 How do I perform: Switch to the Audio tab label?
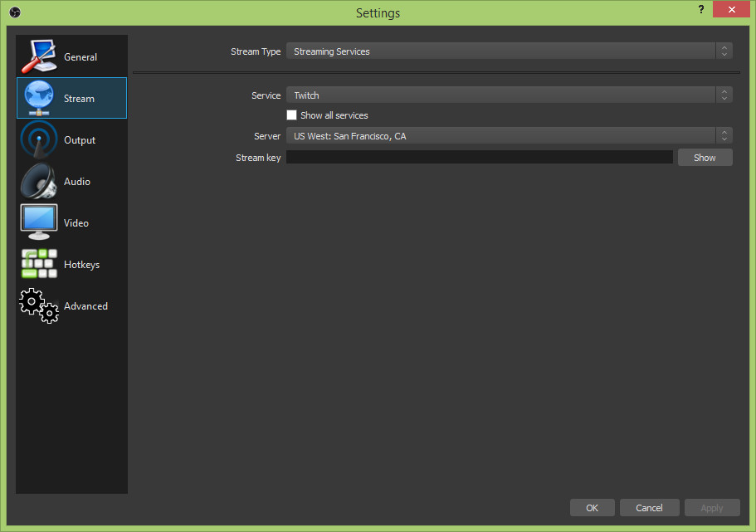tap(77, 182)
